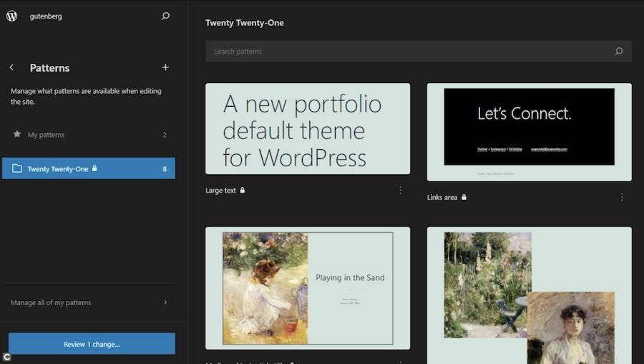Click the Review 1 change button
The width and height of the screenshot is (644, 364).
pos(92,344)
